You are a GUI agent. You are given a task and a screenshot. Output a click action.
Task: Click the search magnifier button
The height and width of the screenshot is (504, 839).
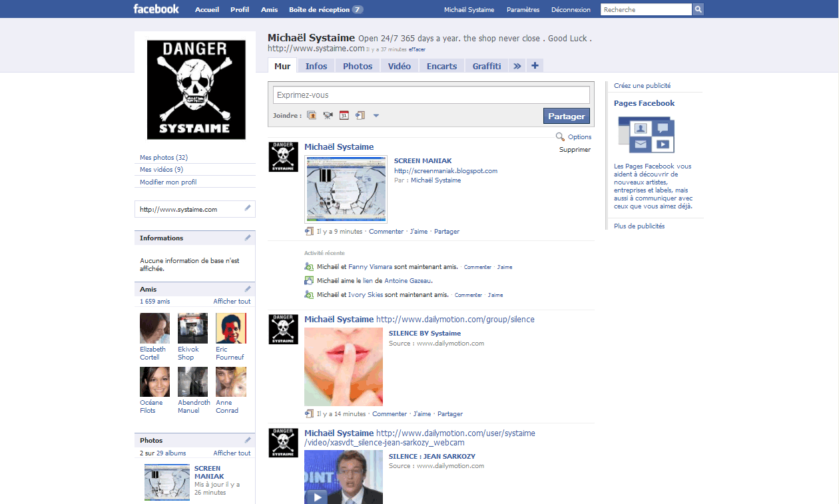click(698, 9)
